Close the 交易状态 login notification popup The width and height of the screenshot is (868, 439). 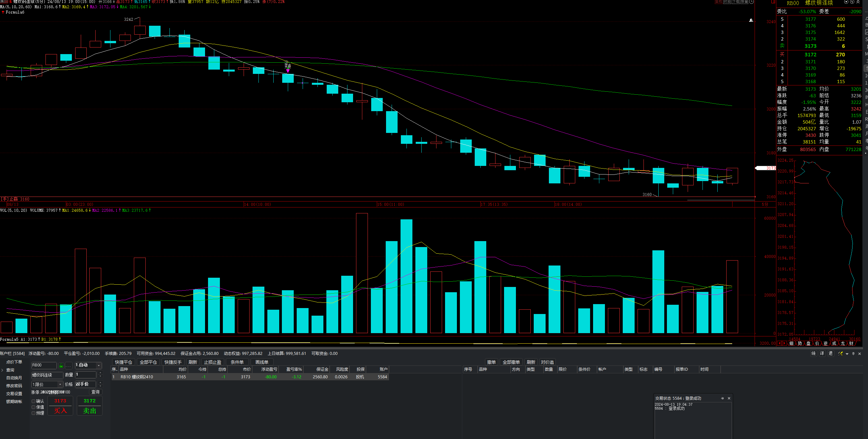tap(729, 398)
